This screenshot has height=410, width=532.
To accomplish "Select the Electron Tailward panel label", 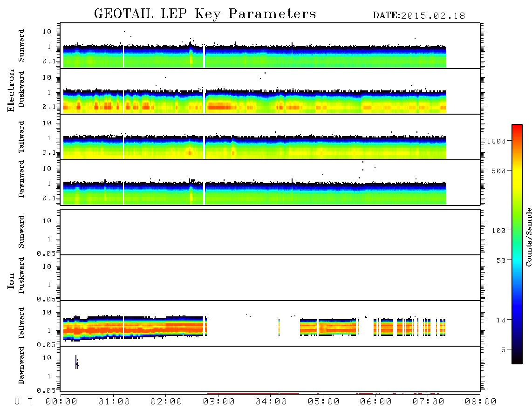I will click(x=21, y=137).
